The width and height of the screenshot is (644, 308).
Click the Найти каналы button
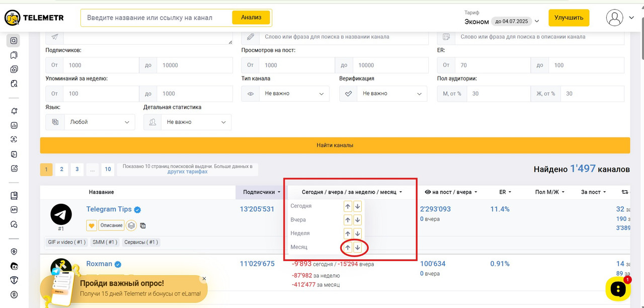[335, 145]
